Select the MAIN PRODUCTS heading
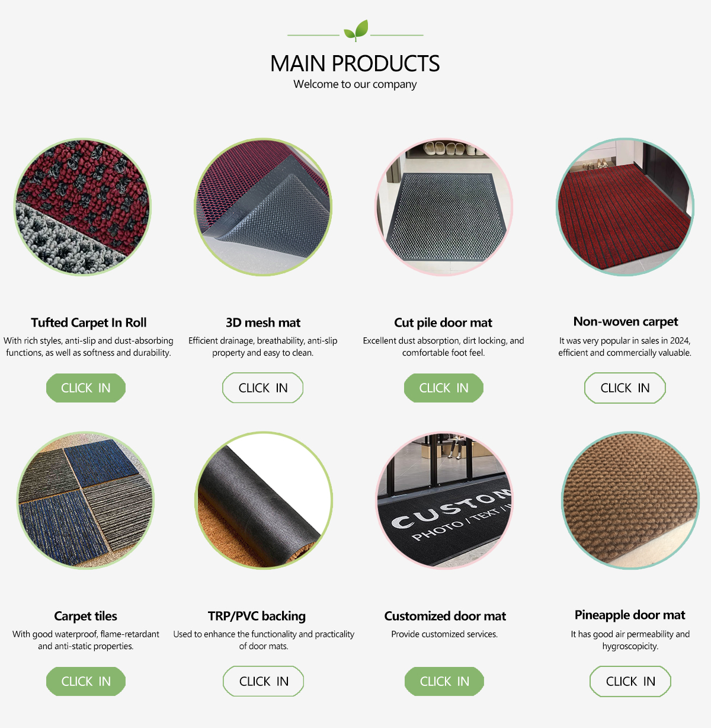 click(x=355, y=63)
